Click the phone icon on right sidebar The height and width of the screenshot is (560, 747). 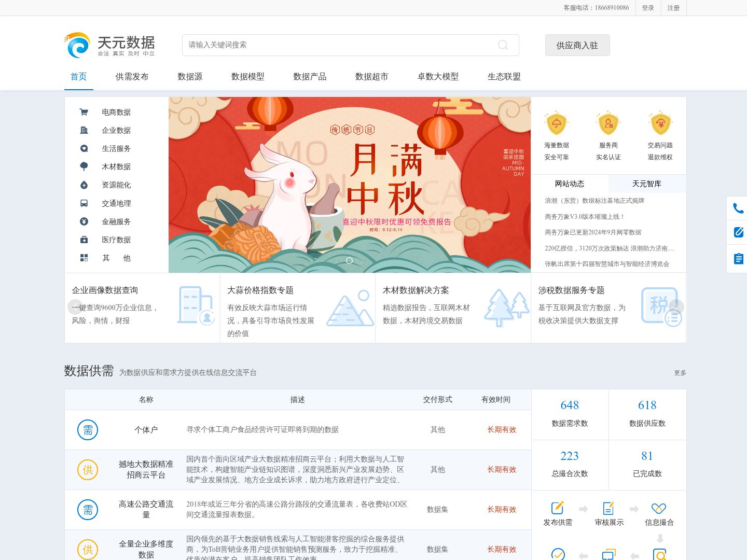[738, 208]
